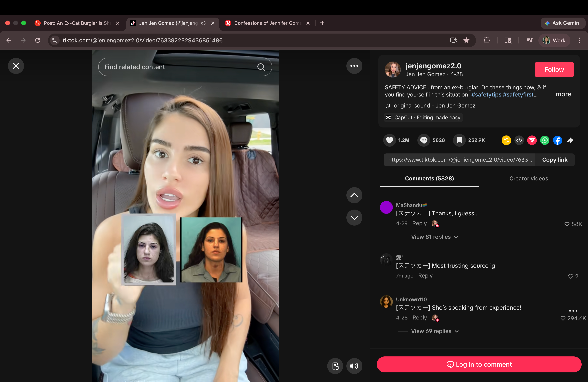The height and width of the screenshot is (382, 588).
Task: Save video with the bookmark icon
Action: pos(459,140)
